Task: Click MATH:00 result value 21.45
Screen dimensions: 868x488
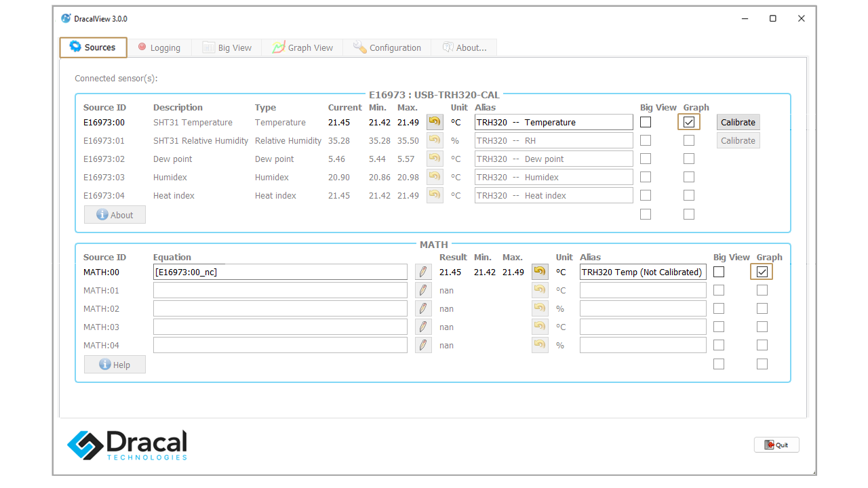Action: click(x=450, y=272)
